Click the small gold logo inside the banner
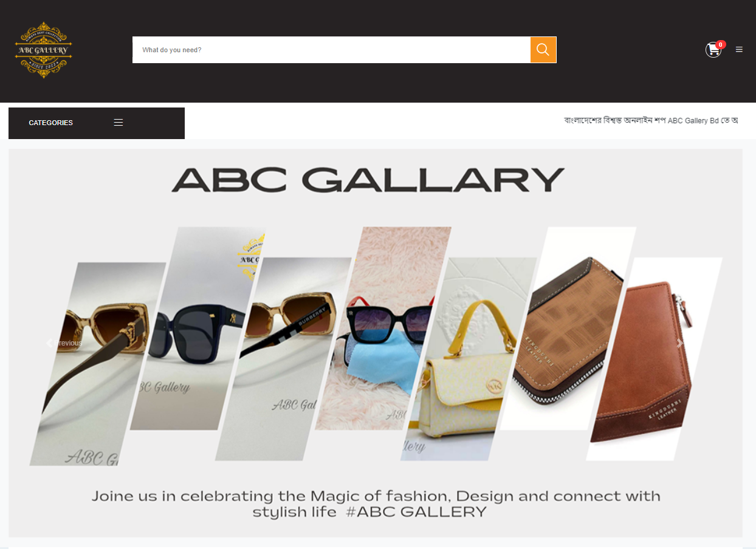This screenshot has height=549, width=756. click(x=250, y=259)
